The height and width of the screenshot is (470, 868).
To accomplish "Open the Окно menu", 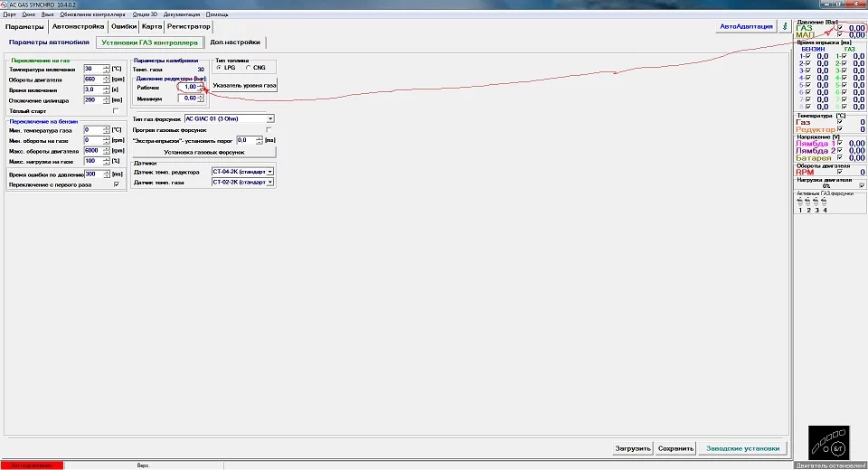I will [x=28, y=14].
